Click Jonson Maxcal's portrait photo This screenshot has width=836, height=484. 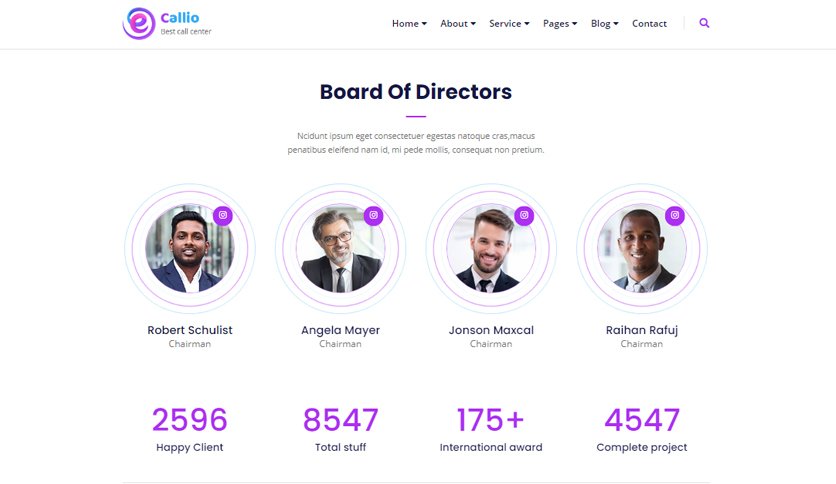coord(491,248)
